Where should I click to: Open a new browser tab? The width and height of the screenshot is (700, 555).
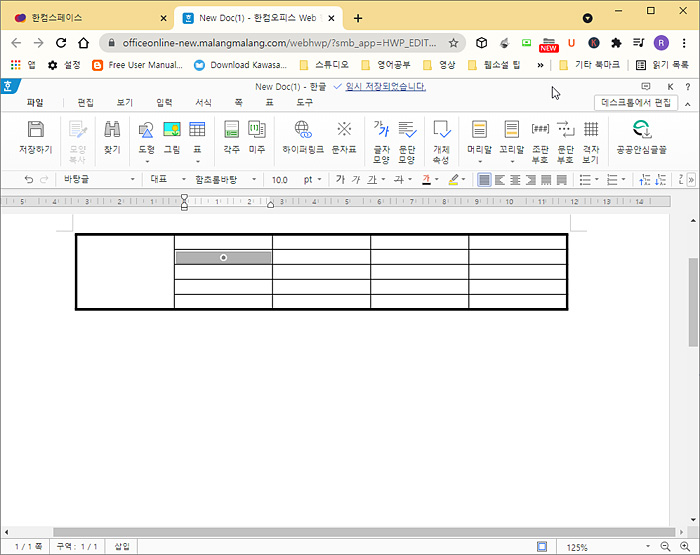click(x=358, y=18)
